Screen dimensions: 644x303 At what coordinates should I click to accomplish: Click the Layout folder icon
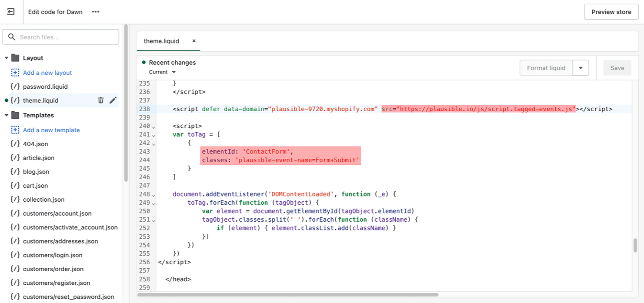[15, 58]
